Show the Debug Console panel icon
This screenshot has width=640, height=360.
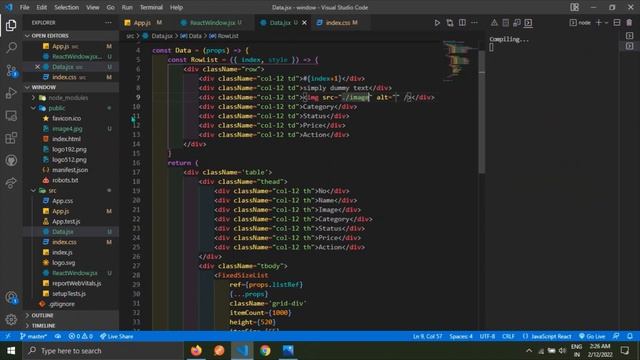[x=517, y=23]
